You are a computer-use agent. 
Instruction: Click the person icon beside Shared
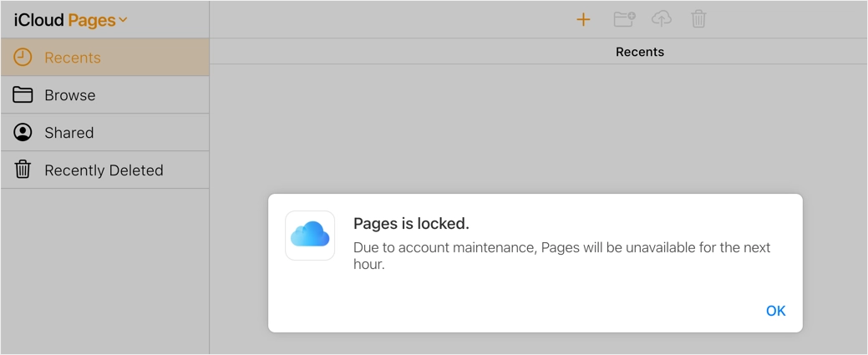pyautogui.click(x=23, y=133)
